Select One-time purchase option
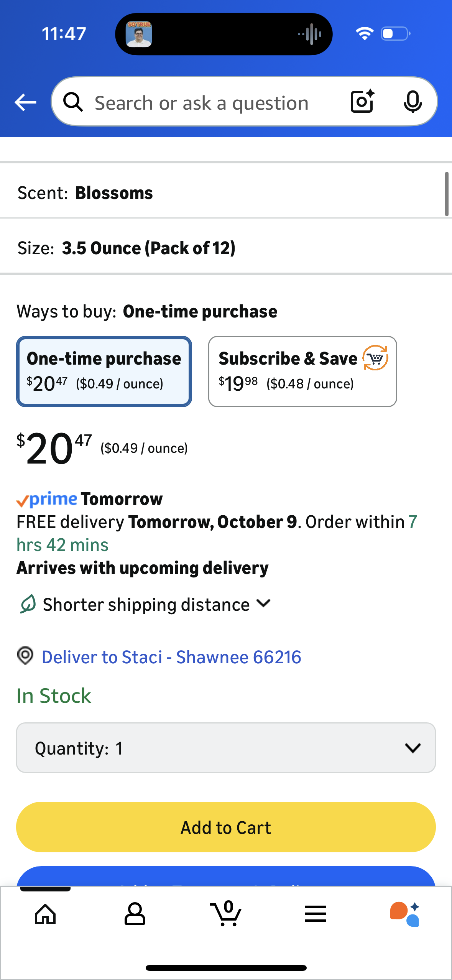The image size is (452, 980). [104, 371]
